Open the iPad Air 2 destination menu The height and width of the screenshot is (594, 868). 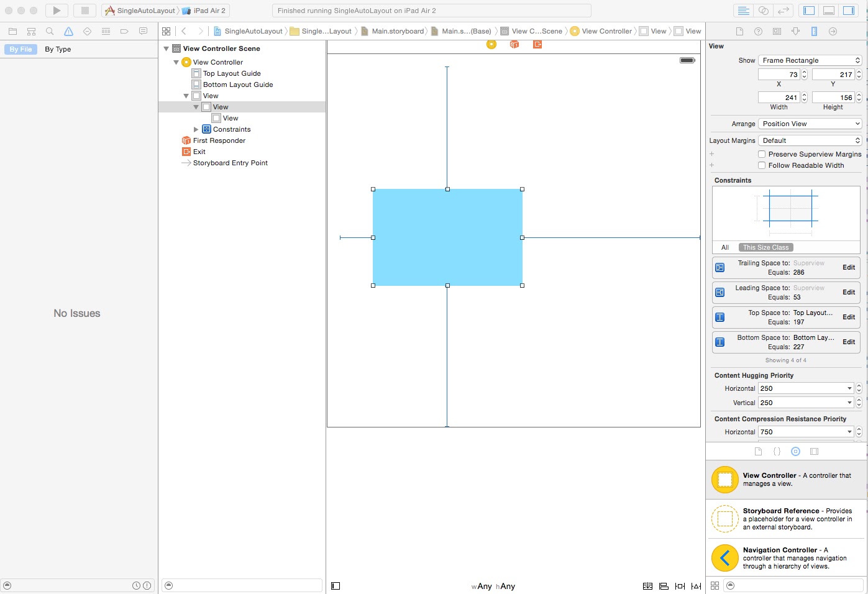(204, 10)
